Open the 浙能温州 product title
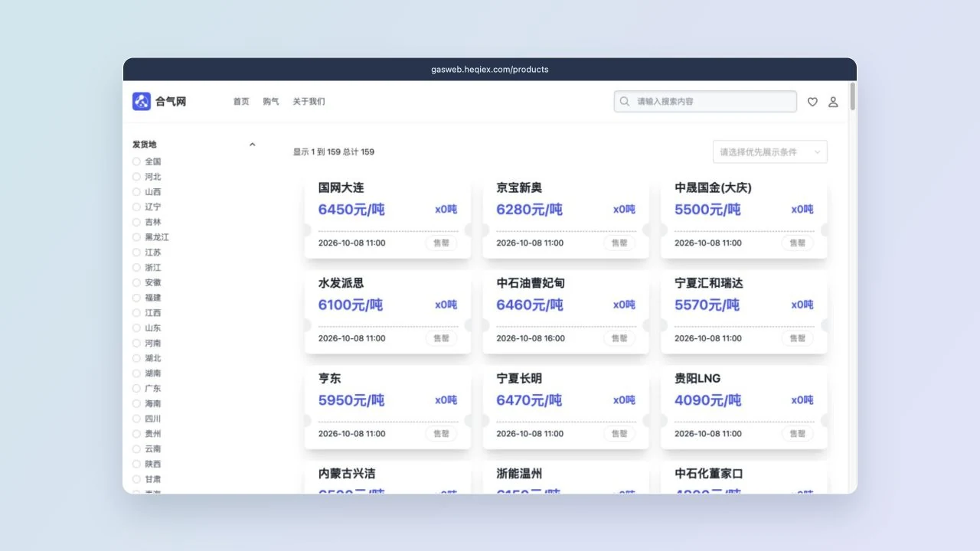Viewport: 980px width, 551px height. click(x=519, y=474)
